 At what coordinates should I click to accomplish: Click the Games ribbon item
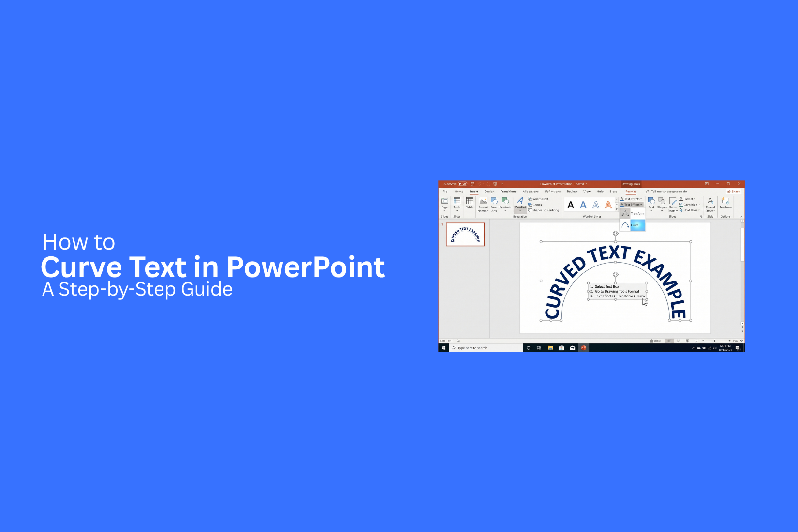(535, 205)
